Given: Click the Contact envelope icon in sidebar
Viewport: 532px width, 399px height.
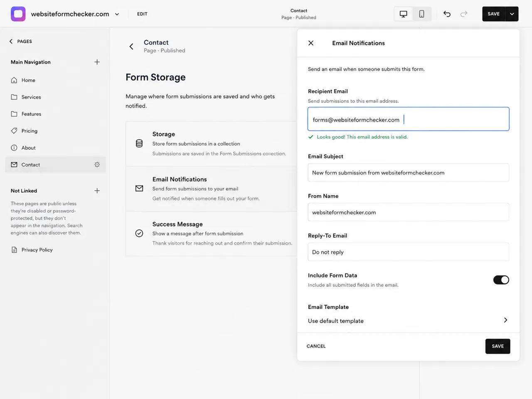Looking at the screenshot, I should 14,165.
